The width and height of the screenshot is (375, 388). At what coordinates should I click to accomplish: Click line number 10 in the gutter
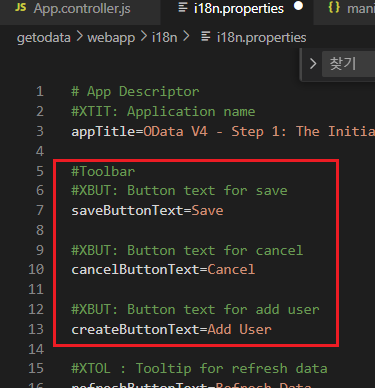click(x=36, y=269)
